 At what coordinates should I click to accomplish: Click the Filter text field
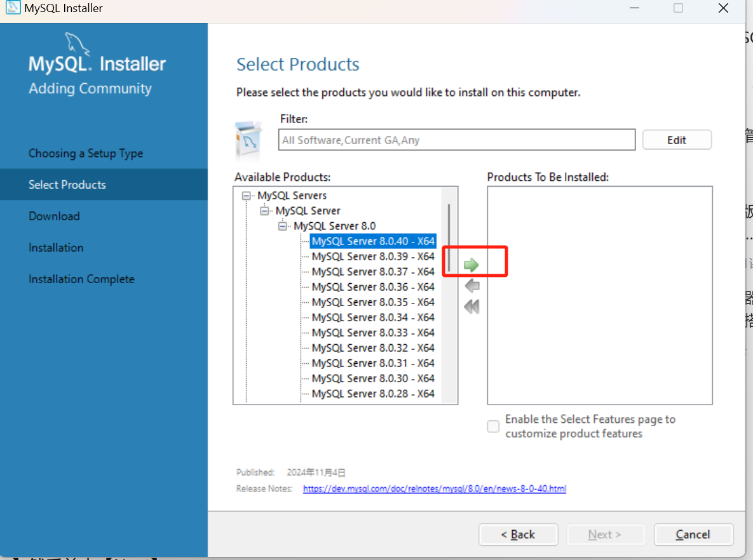457,140
